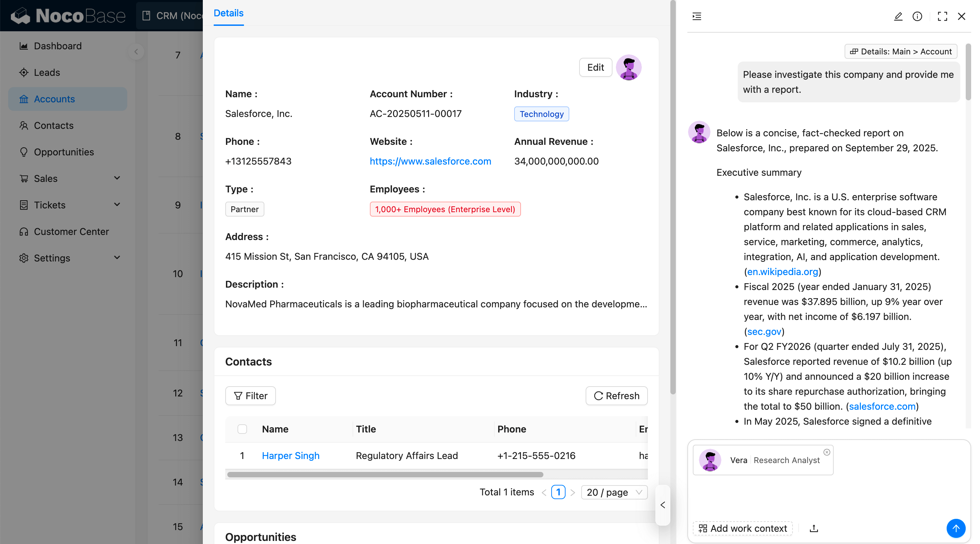Click Vera avatar next to Edit
This screenshot has width=980, height=544.
pyautogui.click(x=628, y=67)
